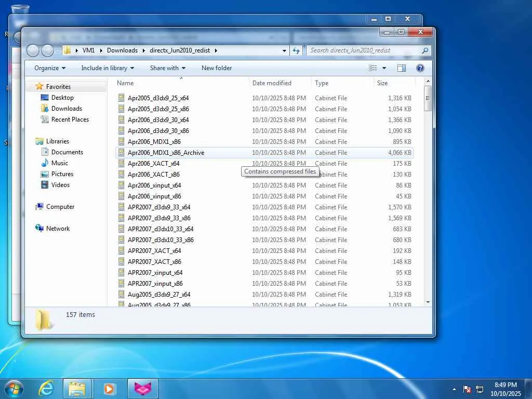Show hidden tray icons arrow
Screen dimensions: 532x399
click(x=454, y=389)
